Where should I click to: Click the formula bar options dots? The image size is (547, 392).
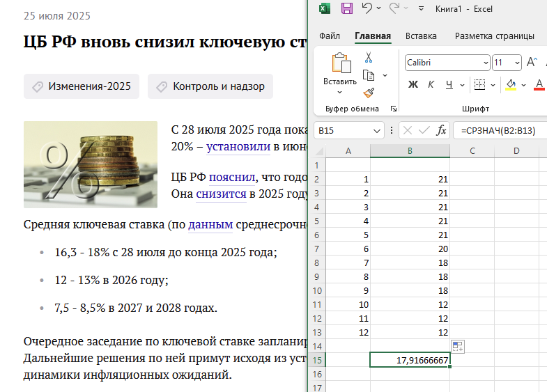point(392,130)
